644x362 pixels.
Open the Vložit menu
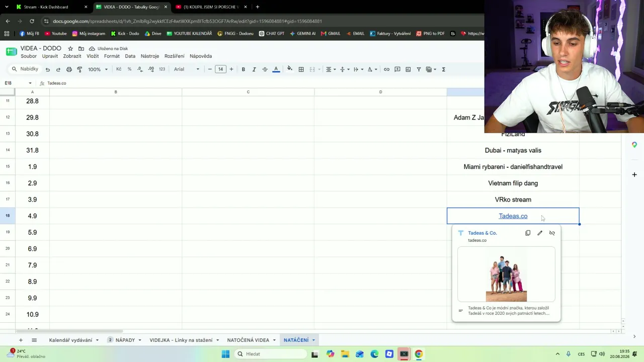pyautogui.click(x=93, y=56)
